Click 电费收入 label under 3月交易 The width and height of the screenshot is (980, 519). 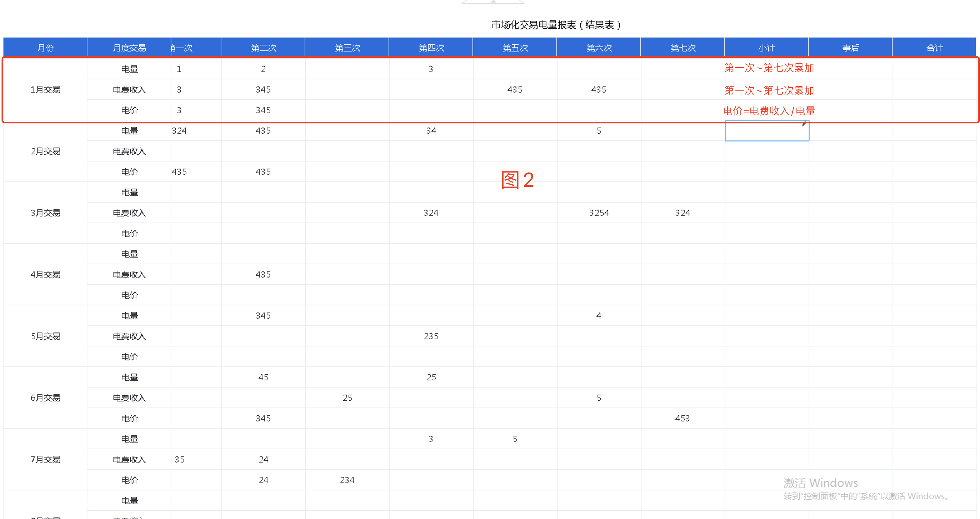[129, 213]
